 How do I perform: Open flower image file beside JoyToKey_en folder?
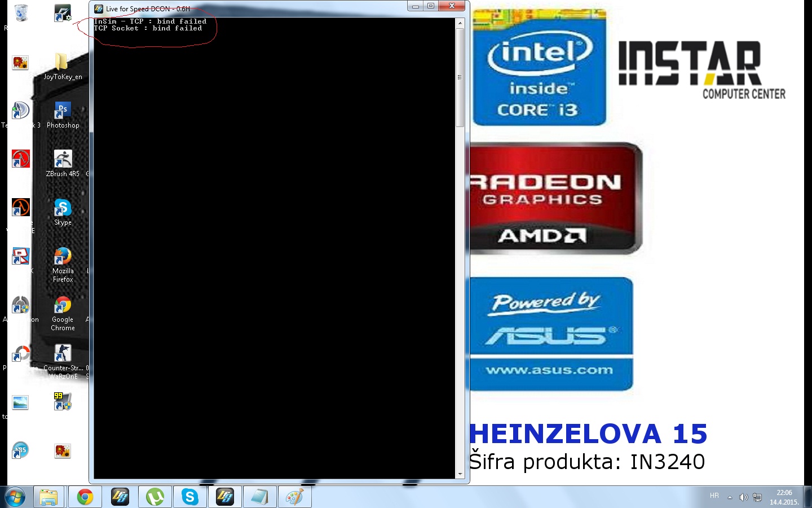pos(20,62)
